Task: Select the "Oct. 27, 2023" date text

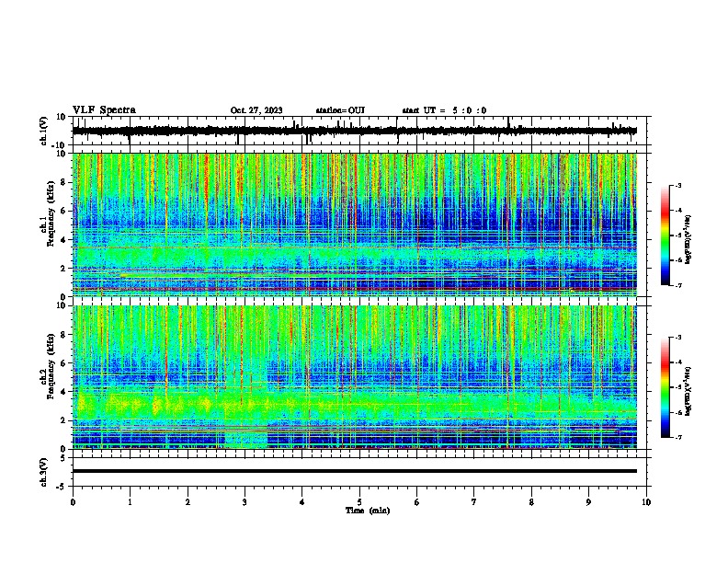Action: 256,110
